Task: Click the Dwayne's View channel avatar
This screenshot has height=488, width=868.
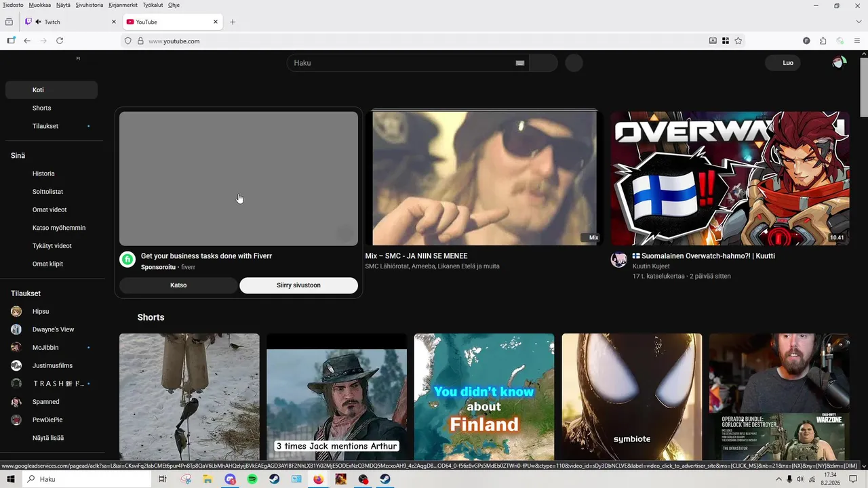Action: tap(16, 329)
